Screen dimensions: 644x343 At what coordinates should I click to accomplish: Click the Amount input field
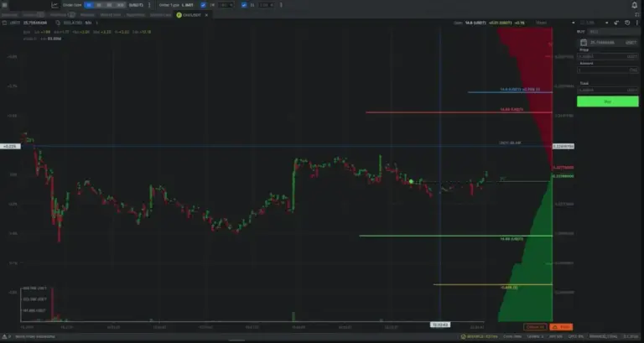tap(607, 70)
